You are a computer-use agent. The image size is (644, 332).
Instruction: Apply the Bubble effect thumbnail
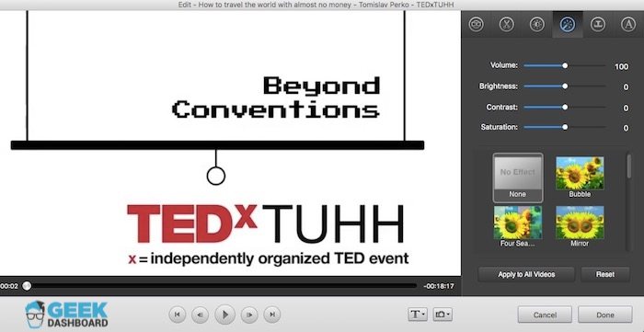[x=580, y=177]
